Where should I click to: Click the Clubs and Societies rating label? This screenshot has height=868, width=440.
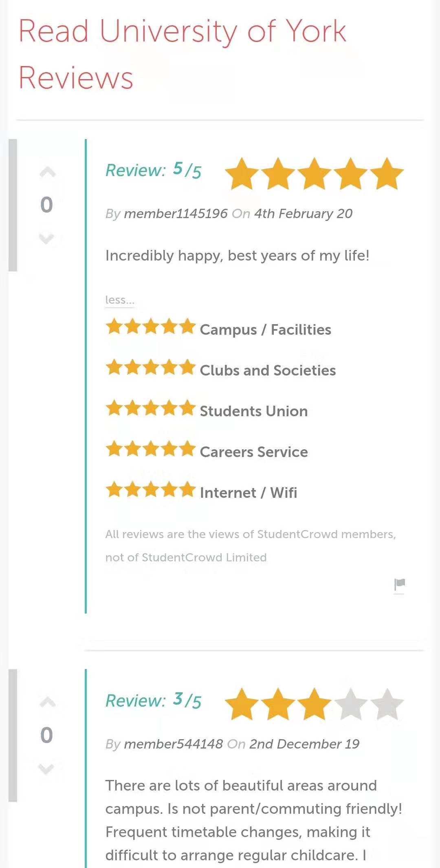(x=268, y=371)
